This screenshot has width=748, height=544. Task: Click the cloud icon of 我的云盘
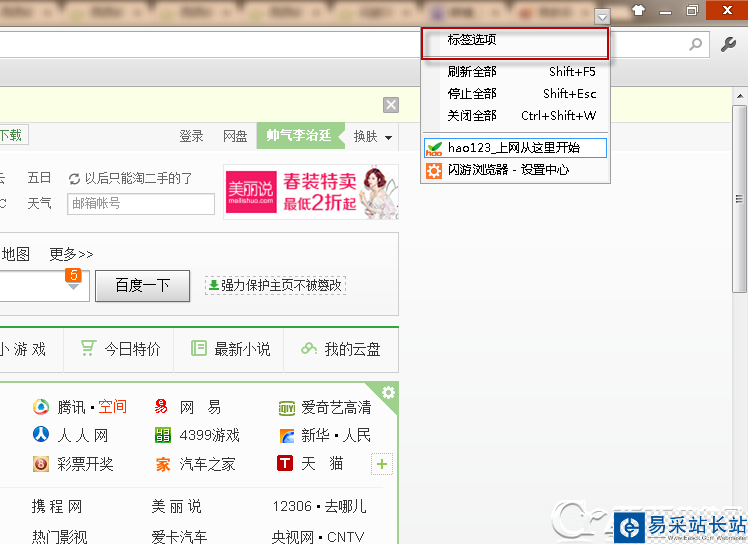(309, 349)
